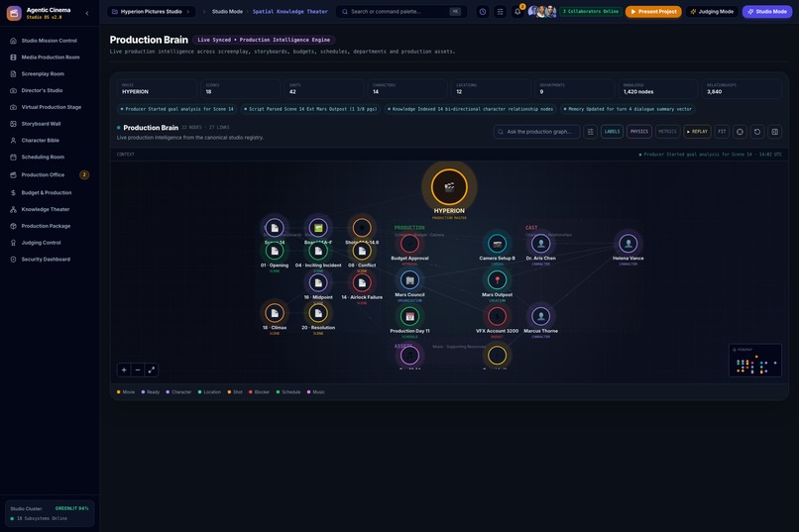
Task: Select the Mars Outpost location node
Action: point(497,280)
